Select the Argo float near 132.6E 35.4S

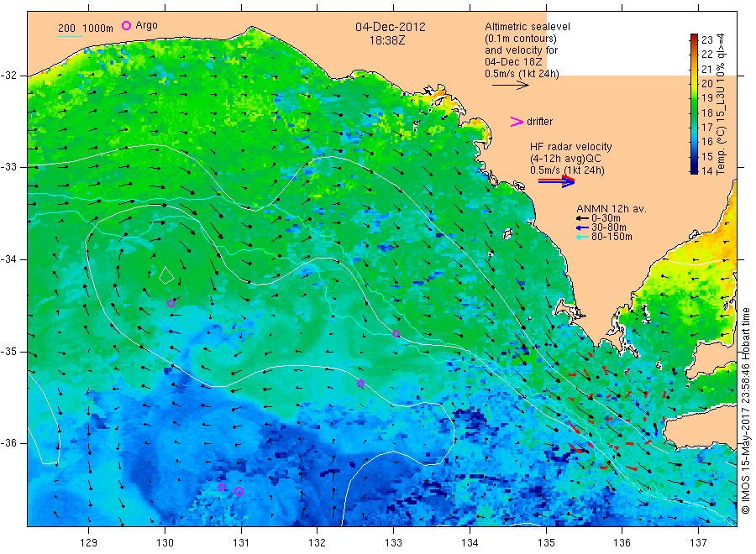coord(360,384)
